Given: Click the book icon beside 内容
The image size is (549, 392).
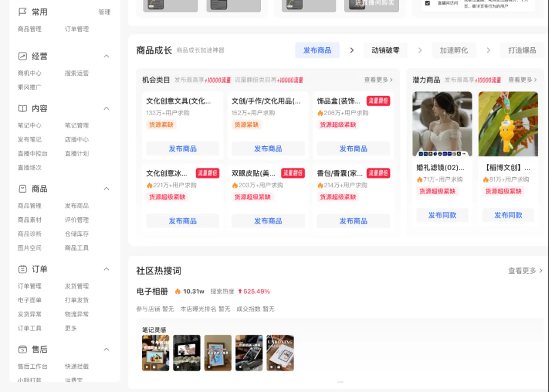Looking at the screenshot, I should (x=23, y=109).
